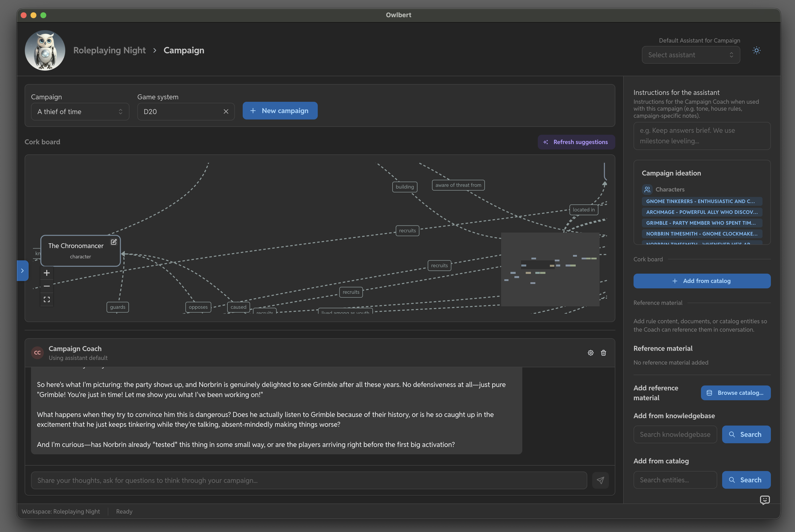Select the Gnome Tinkerers character tag
The height and width of the screenshot is (532, 795).
click(x=702, y=201)
